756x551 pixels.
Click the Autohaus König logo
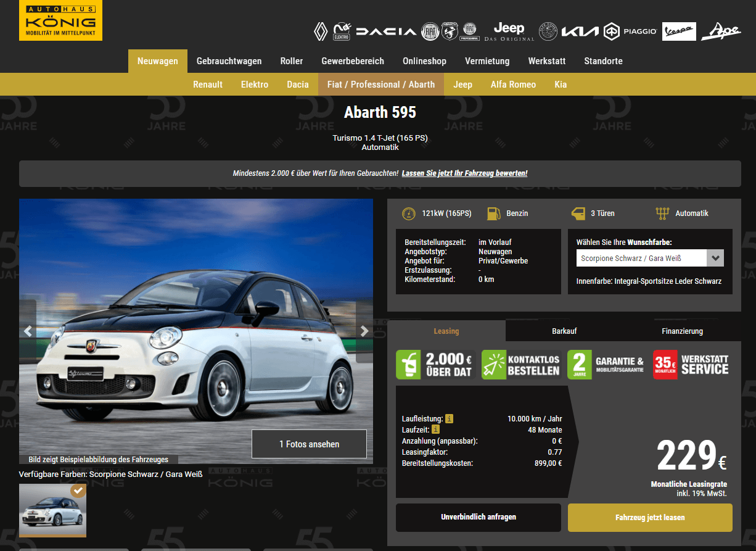click(60, 20)
